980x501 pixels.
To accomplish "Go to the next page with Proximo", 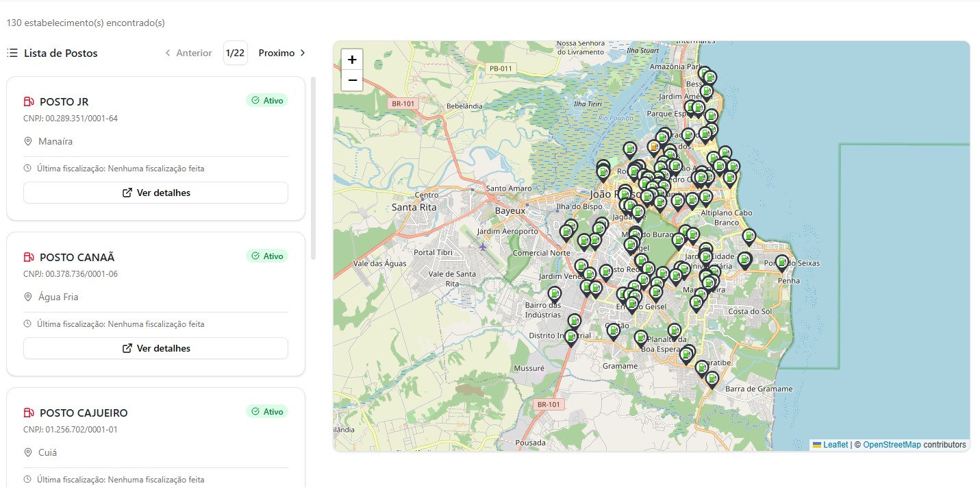I will click(x=282, y=53).
